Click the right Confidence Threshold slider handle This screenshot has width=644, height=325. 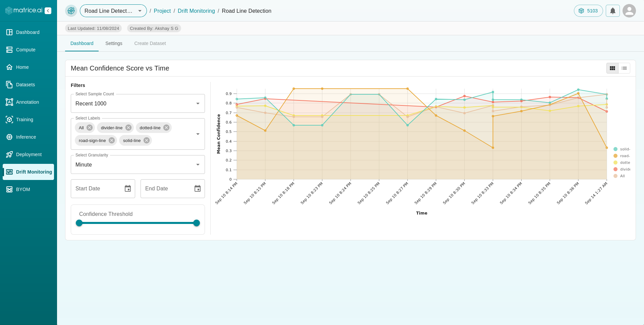[197, 223]
